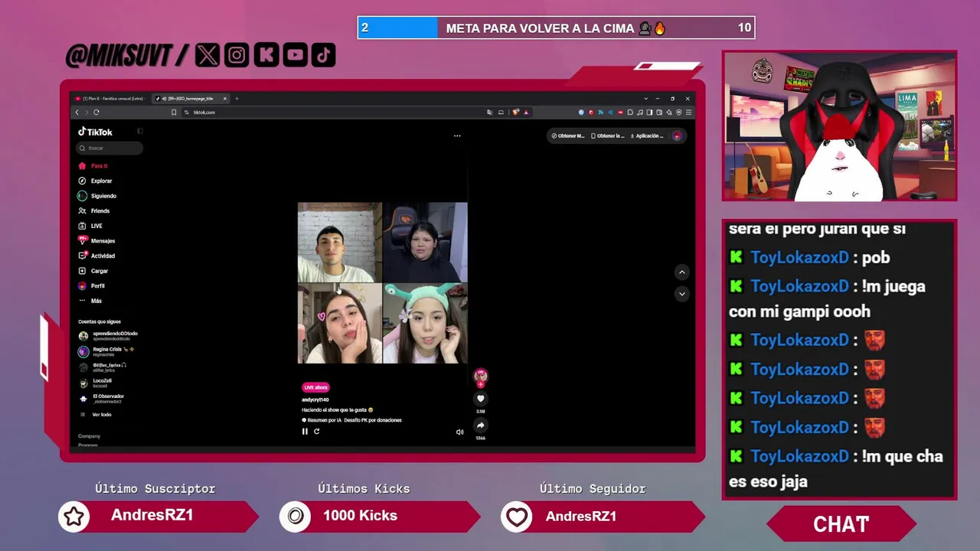Select Friends in the TikTok sidebar

point(94,211)
